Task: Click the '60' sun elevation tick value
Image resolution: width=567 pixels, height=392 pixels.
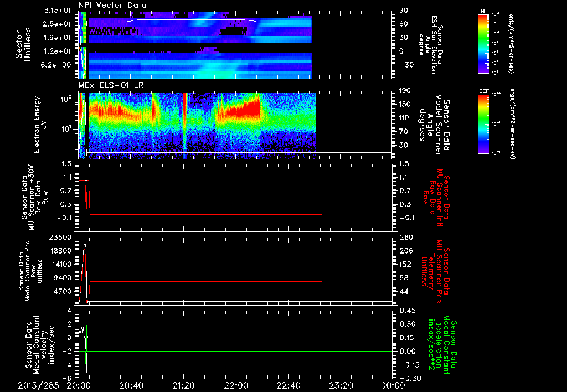Action: pyautogui.click(x=404, y=24)
